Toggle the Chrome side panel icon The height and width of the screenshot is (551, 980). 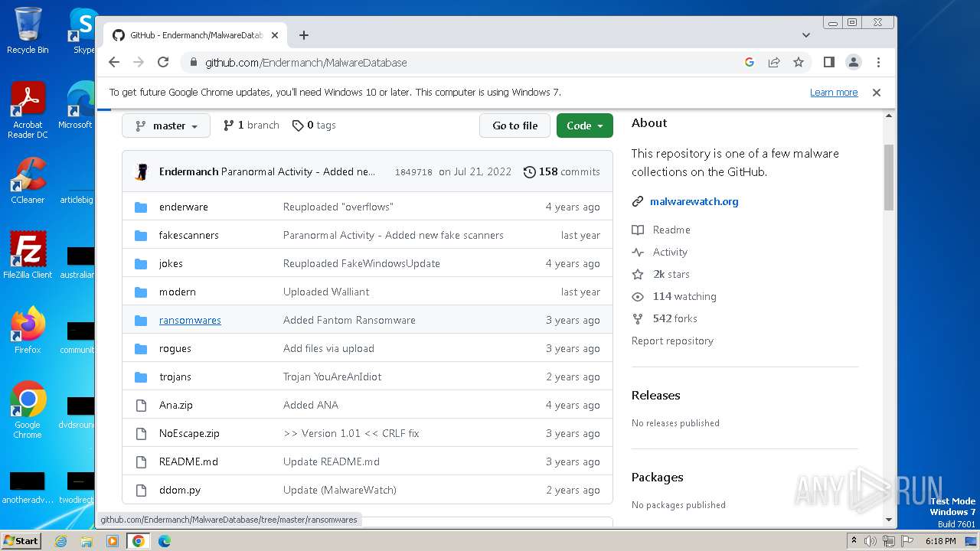(828, 63)
